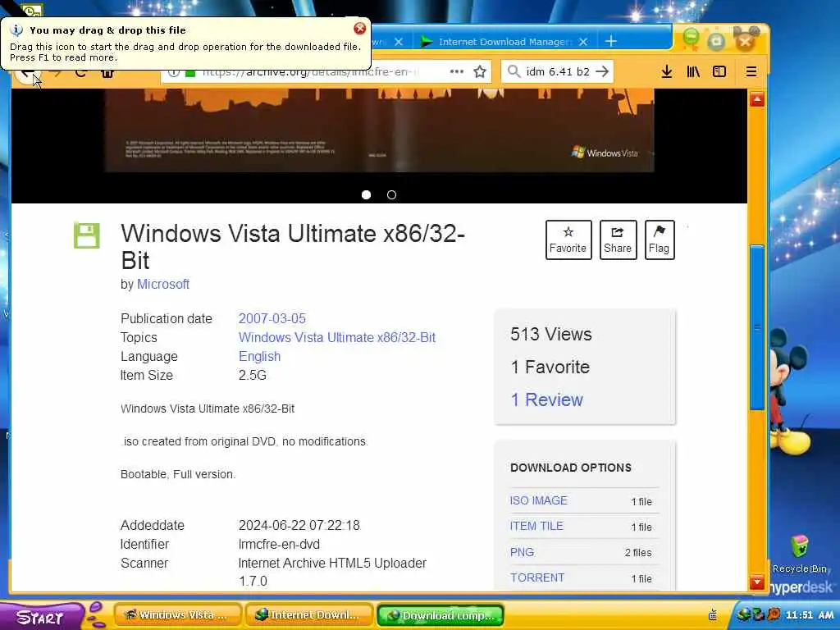Switch to Windows Vista taskbar window
840x630 pixels.
coord(177,615)
